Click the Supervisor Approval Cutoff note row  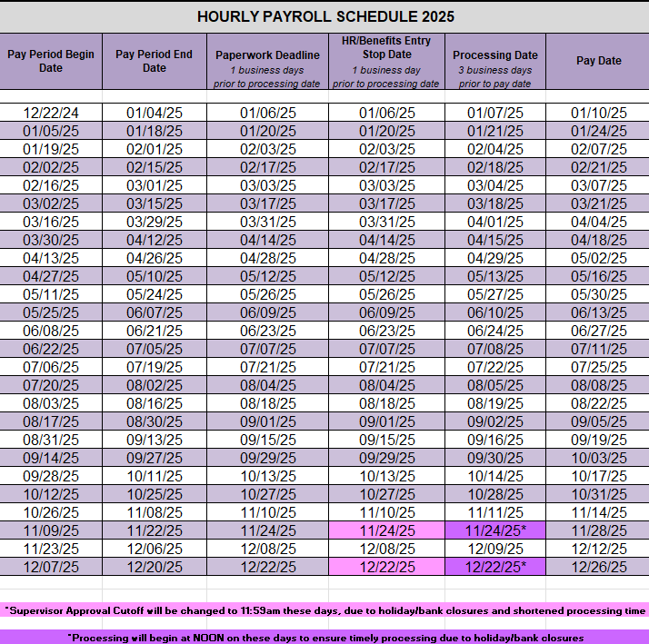pos(324,610)
